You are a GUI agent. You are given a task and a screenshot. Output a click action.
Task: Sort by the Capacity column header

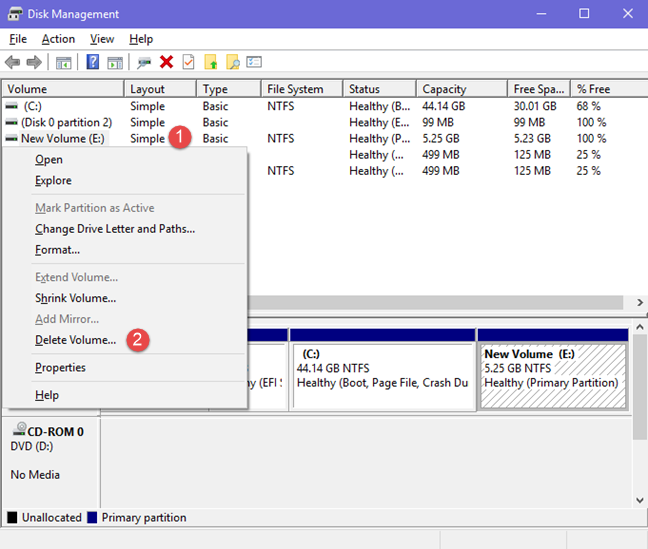pyautogui.click(x=462, y=89)
